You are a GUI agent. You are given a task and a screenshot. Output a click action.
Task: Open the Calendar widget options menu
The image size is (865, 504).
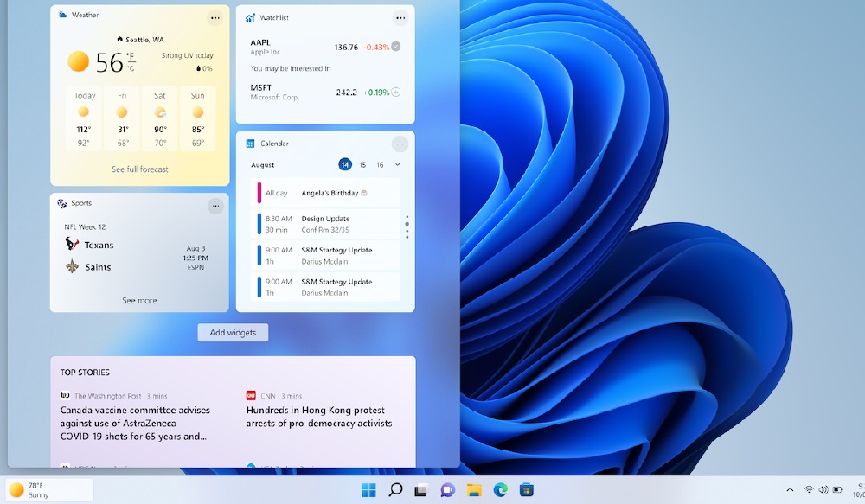click(x=400, y=144)
